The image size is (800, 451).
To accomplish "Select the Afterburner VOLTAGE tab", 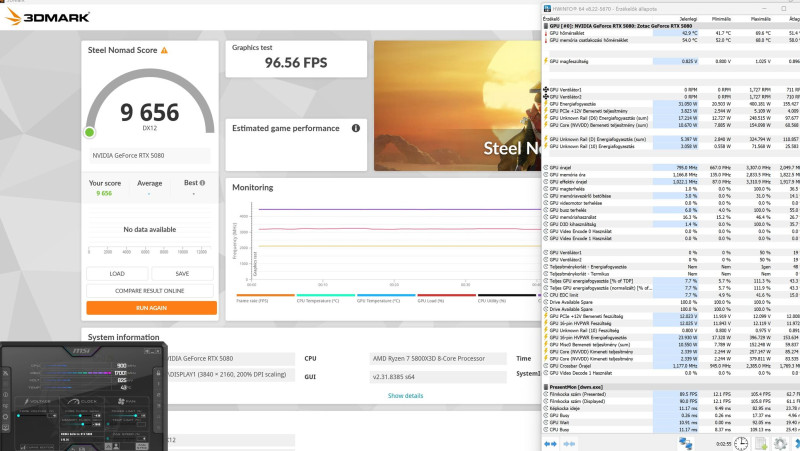I will 37,402.
